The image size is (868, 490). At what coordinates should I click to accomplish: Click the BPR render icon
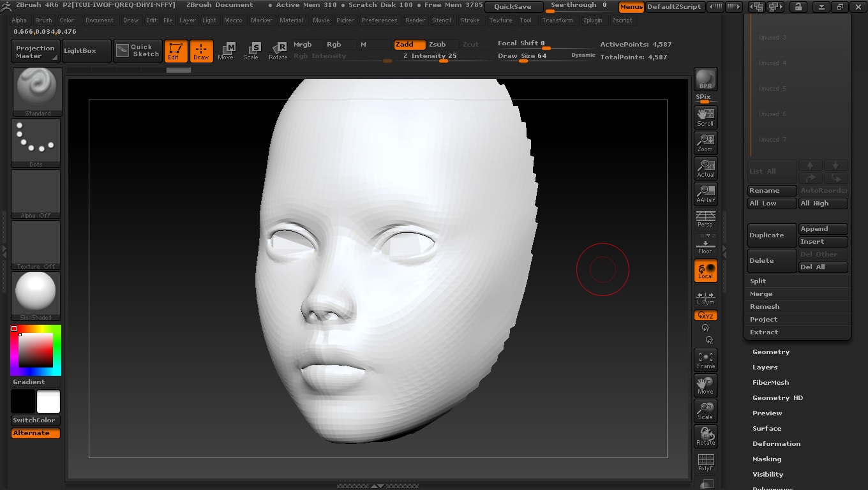(705, 79)
